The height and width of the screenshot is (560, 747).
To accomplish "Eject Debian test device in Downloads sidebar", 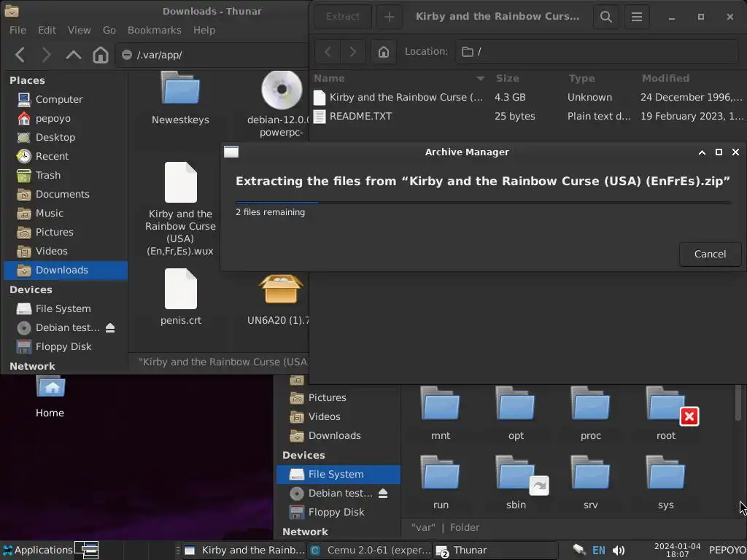I will pos(110,327).
